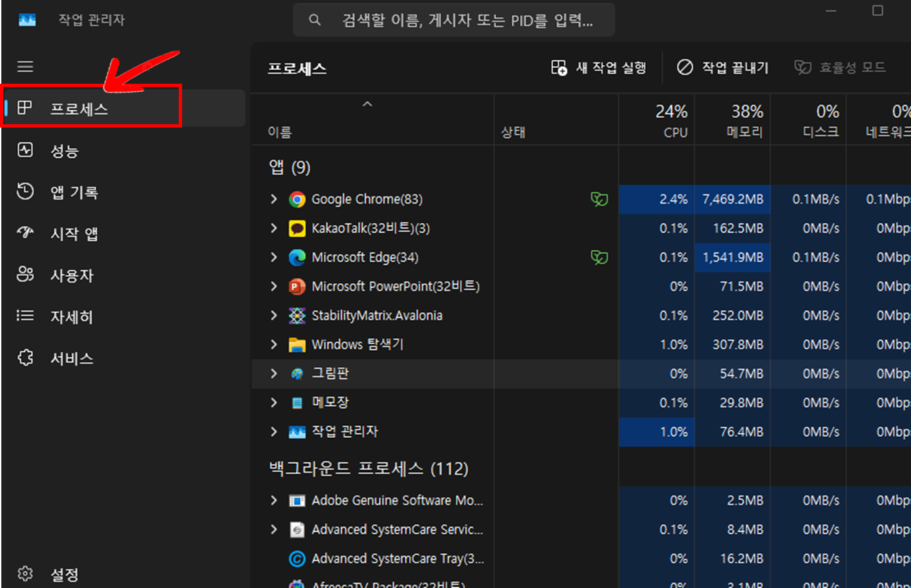Image resolution: width=911 pixels, height=588 pixels.
Task: Sort by the 이름 column header
Action: click(373, 120)
